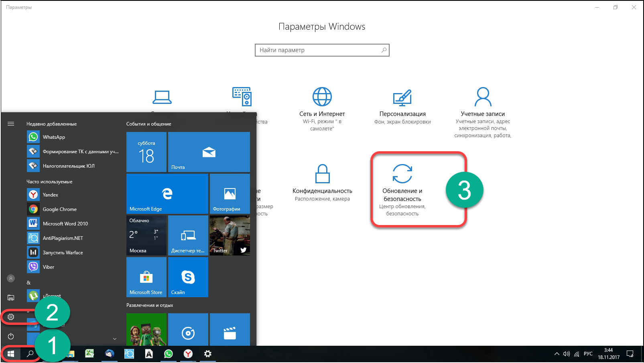
Task: Click the Windows Start button on taskbar
Action: pyautogui.click(x=11, y=354)
